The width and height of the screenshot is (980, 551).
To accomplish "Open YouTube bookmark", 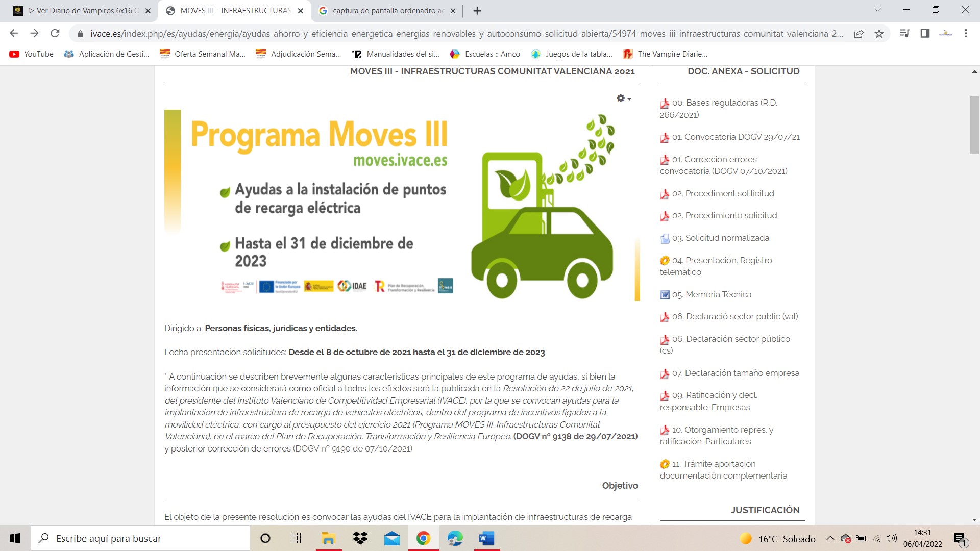I will pos(32,54).
